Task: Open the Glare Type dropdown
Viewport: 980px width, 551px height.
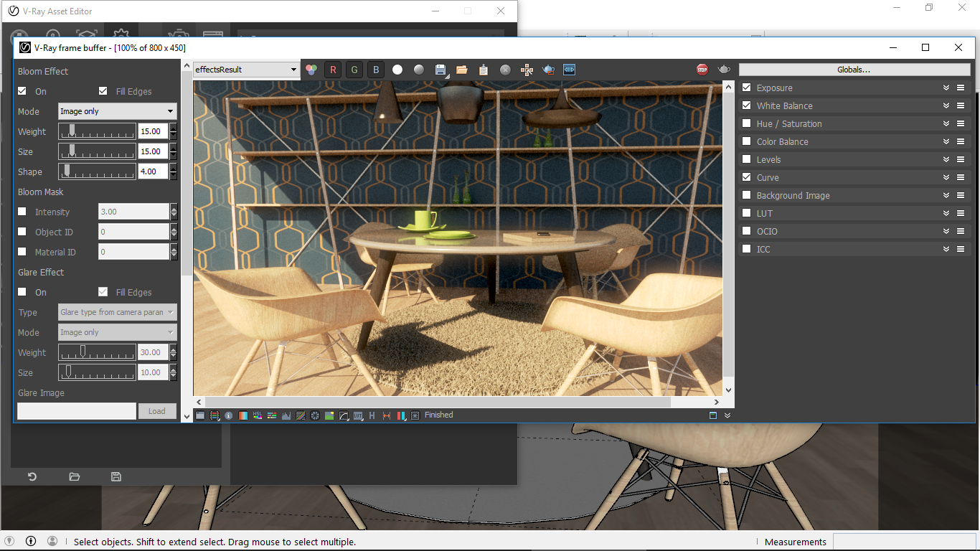Action: coord(117,312)
